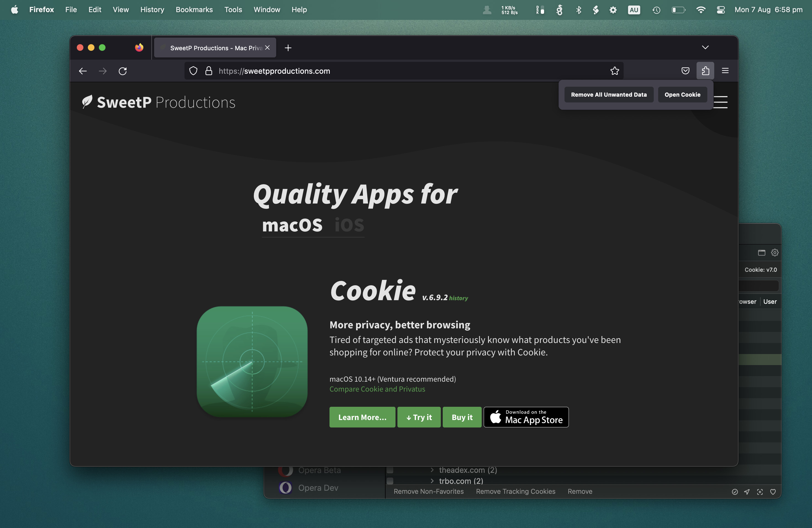
Task: Open the History menu
Action: [152, 10]
